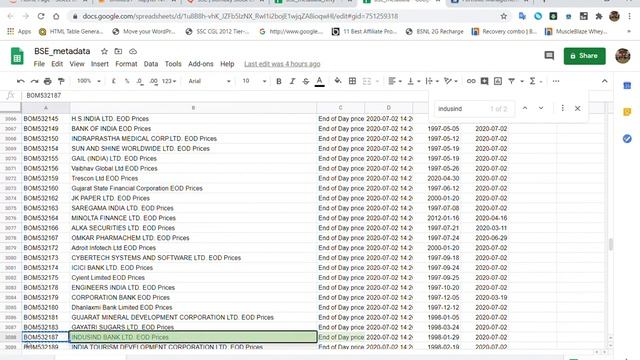Print the spreadsheet via printer icon
Viewport: 640px width, 360px height.
click(x=48, y=81)
